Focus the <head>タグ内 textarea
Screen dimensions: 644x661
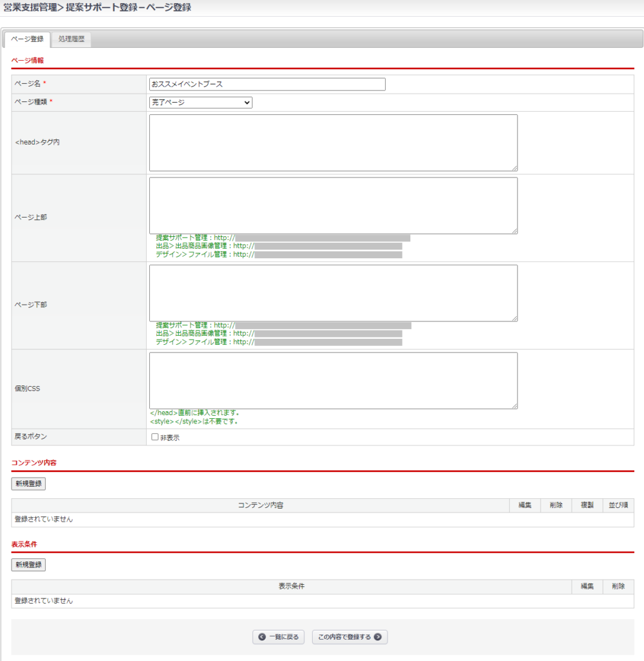333,143
